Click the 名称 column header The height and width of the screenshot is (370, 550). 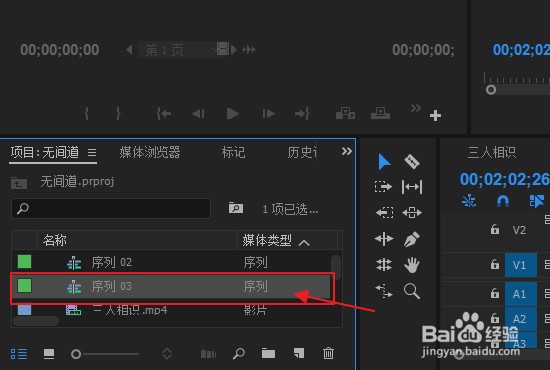coord(54,241)
